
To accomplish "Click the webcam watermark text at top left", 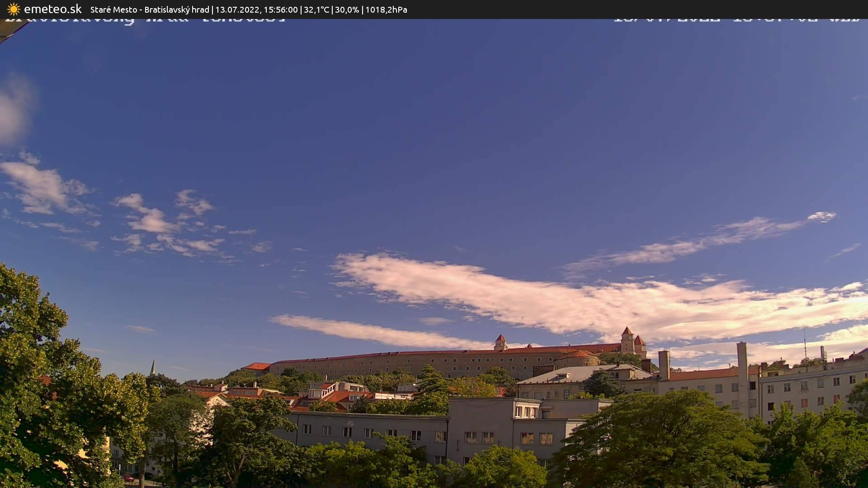I will [145, 19].
